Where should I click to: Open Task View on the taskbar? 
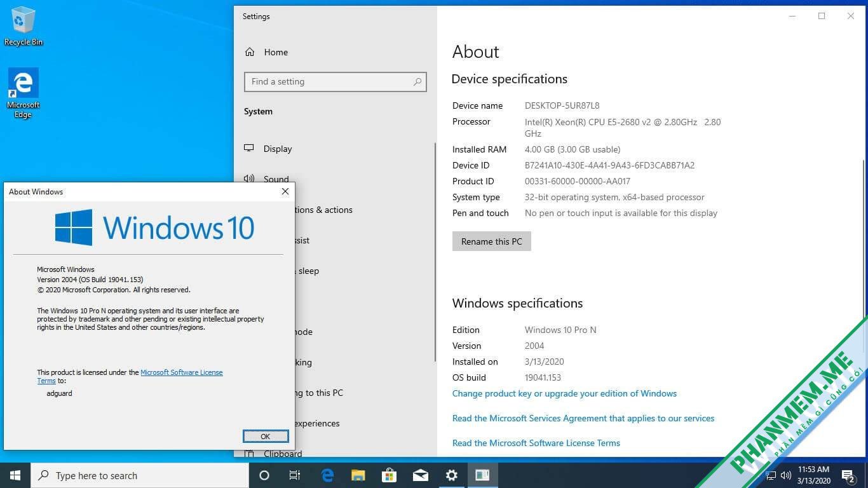coord(295,475)
